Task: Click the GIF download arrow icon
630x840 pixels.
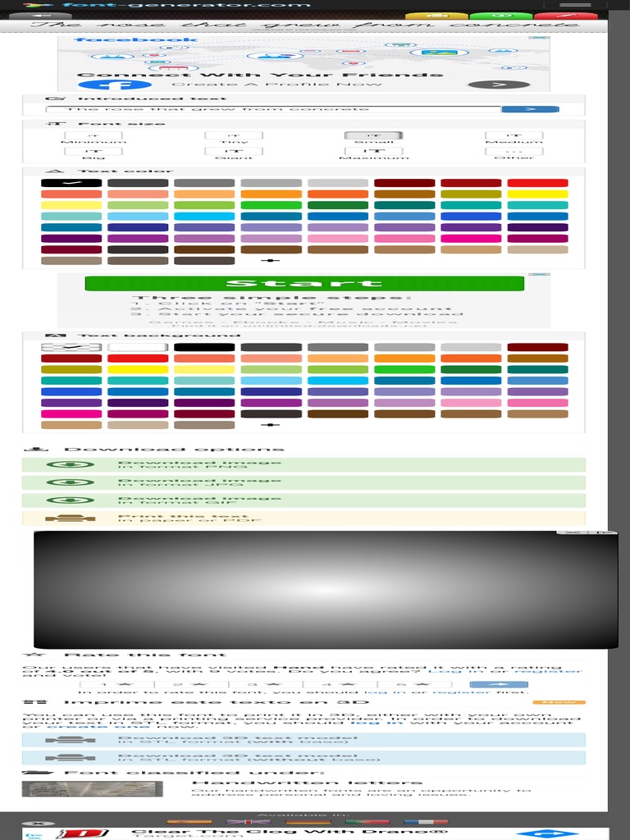Action: coord(71,500)
